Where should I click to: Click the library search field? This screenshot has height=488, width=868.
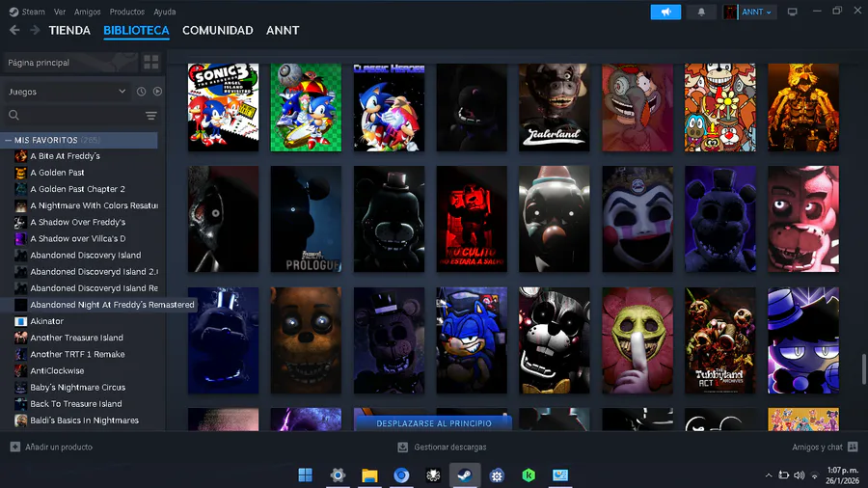coord(73,115)
